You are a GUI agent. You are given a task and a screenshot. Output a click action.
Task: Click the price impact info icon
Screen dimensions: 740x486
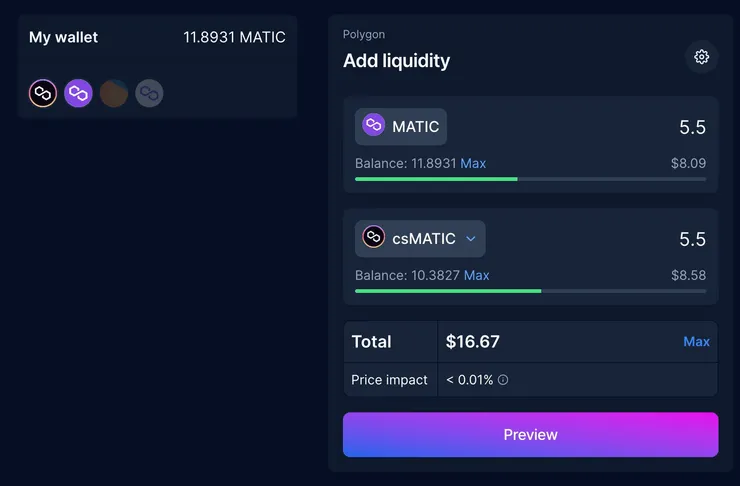point(503,380)
